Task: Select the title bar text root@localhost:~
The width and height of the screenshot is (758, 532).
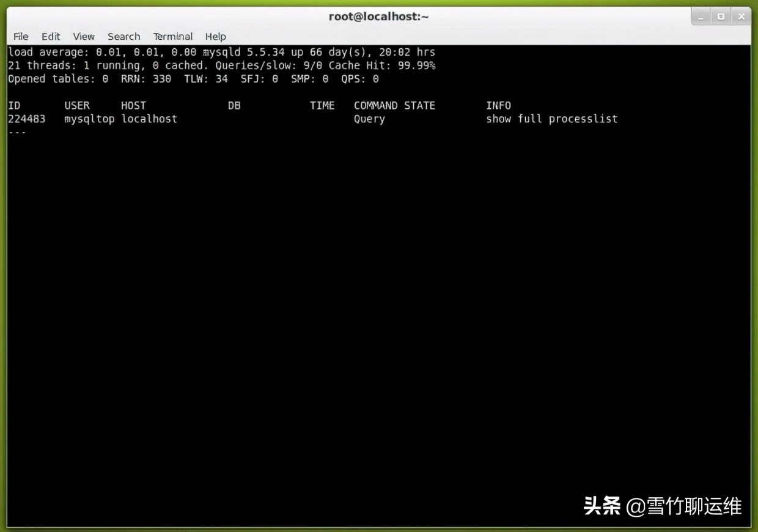Action: [378, 17]
